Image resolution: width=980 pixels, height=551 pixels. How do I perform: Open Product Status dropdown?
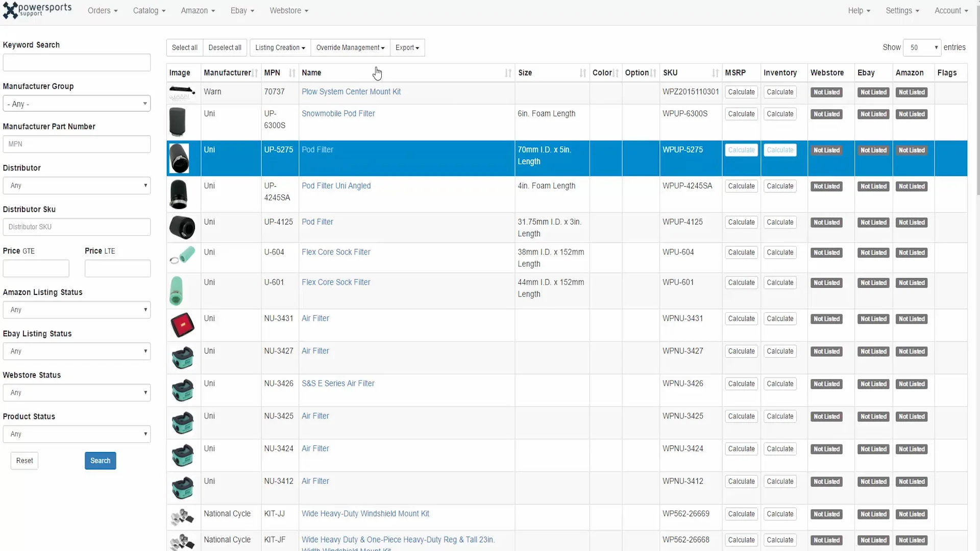tap(77, 434)
